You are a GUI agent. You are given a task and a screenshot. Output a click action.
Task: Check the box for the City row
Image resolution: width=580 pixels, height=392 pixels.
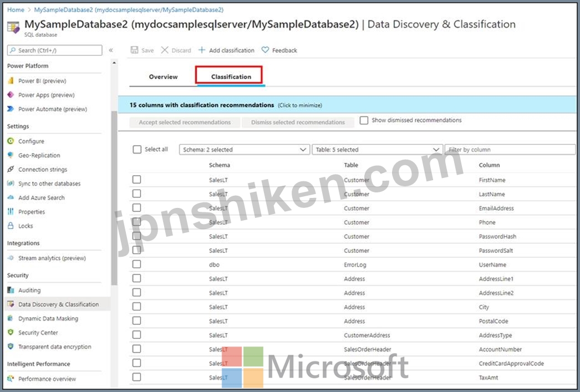pos(136,306)
